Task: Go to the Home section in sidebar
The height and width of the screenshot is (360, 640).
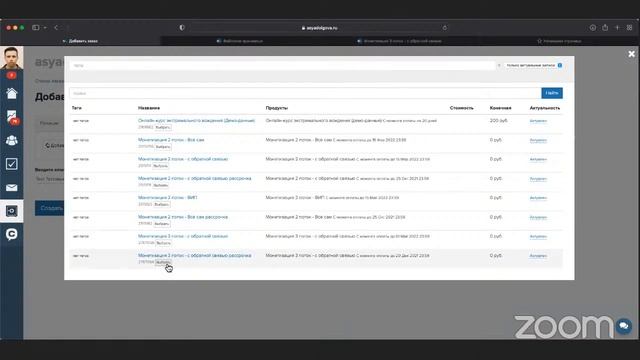Action: pyautogui.click(x=11, y=93)
